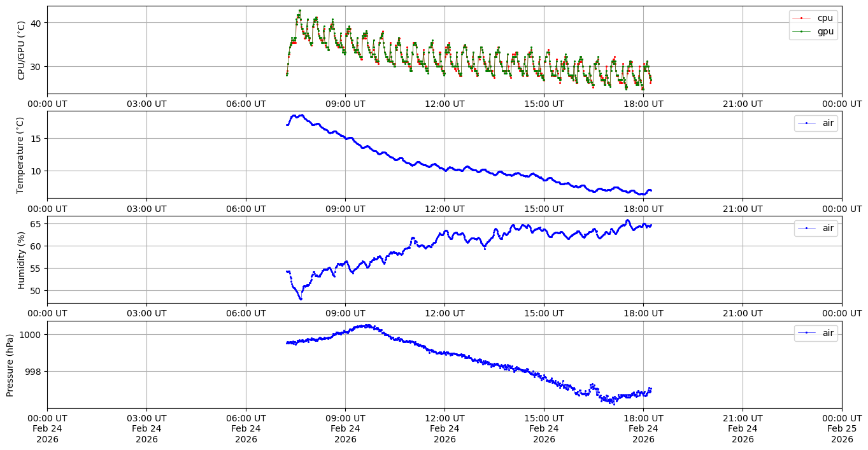868x450 pixels.
Task: Click 06:00 UT tick under CPU/GPU plot
Action: tap(246, 104)
